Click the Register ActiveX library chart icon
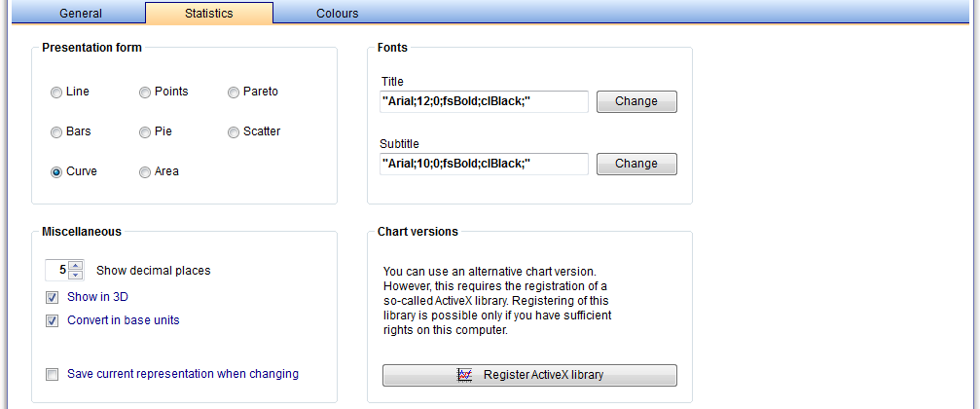This screenshot has height=409, width=980. point(464,375)
